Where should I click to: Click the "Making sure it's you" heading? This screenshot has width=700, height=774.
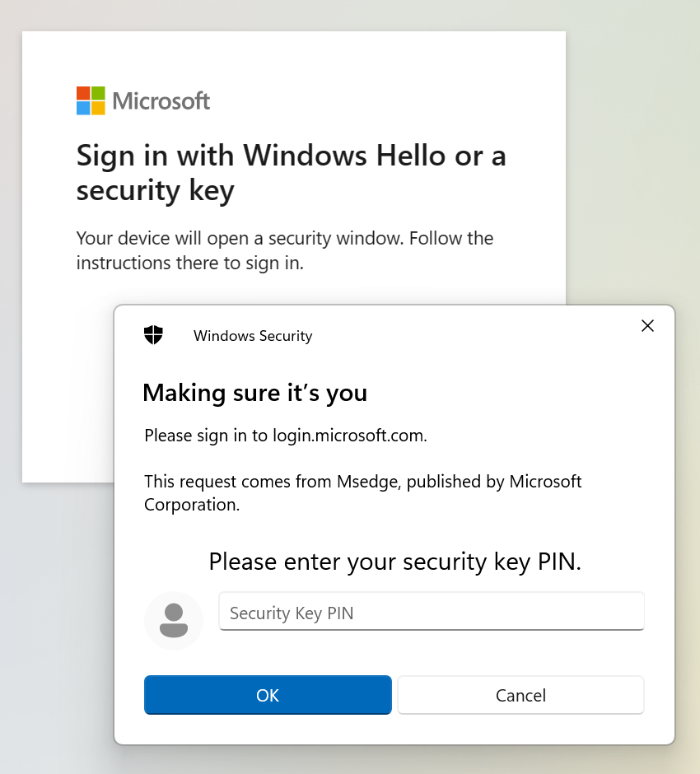[x=254, y=393]
